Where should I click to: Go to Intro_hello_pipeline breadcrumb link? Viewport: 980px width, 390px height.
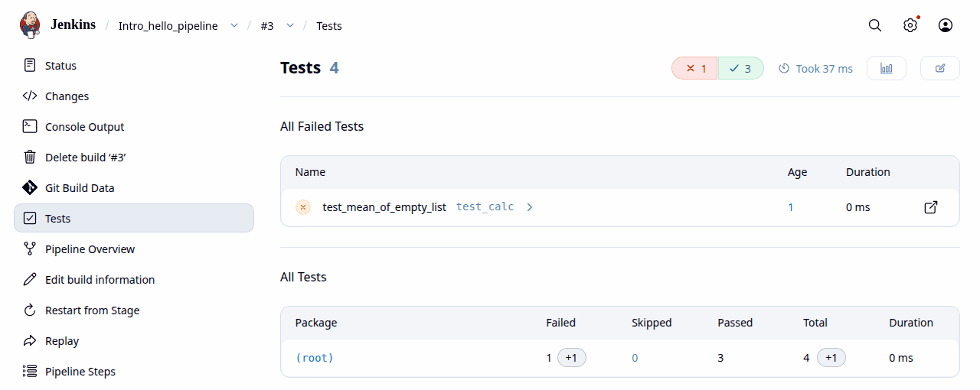168,25
